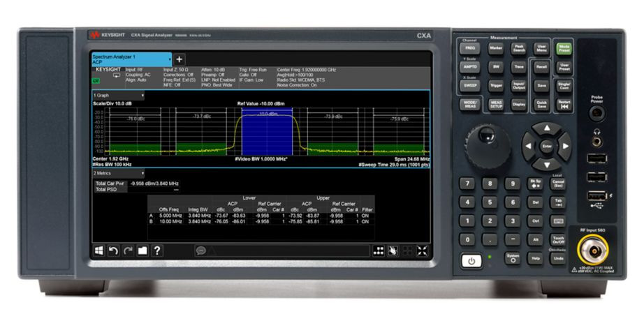Push the User Menu key

click(541, 48)
